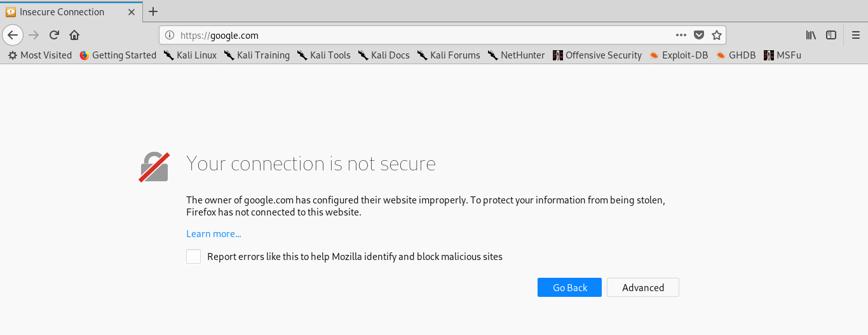
Task: Open a new tab with plus button
Action: pyautogui.click(x=153, y=11)
